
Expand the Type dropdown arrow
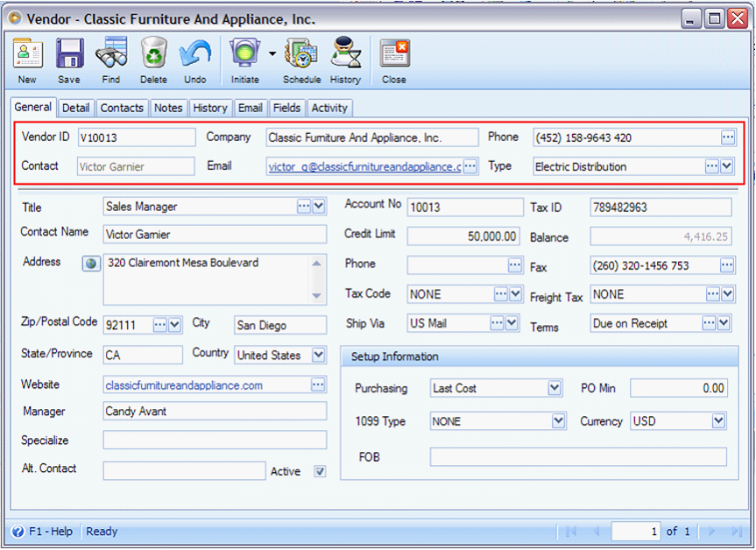pos(727,166)
